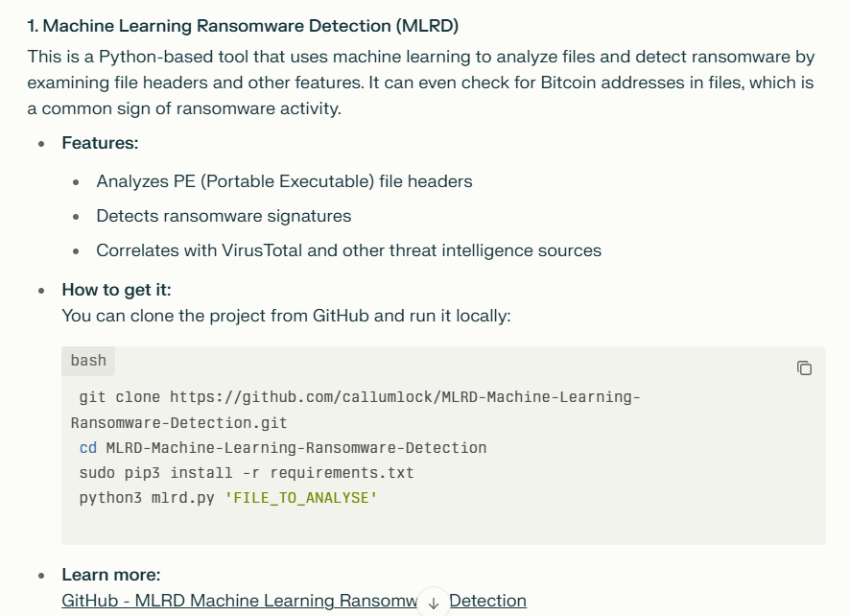Click 'Detects ransomware signatures' bullet
This screenshot has width=850, height=616.
224,216
